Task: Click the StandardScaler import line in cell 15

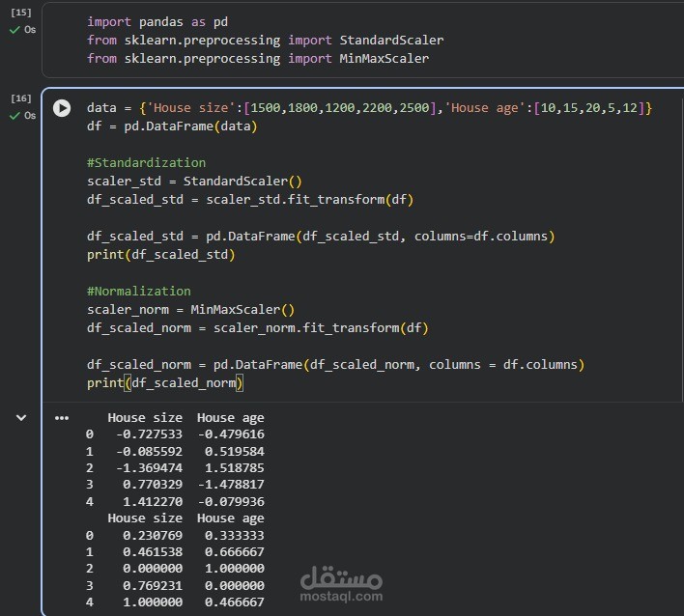Action: tap(266, 41)
